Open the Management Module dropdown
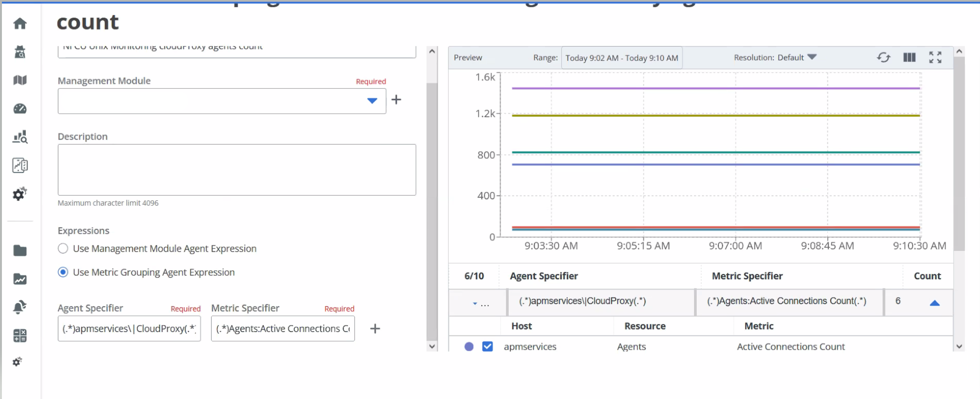Screen dimensions: 980x399 point(372,101)
